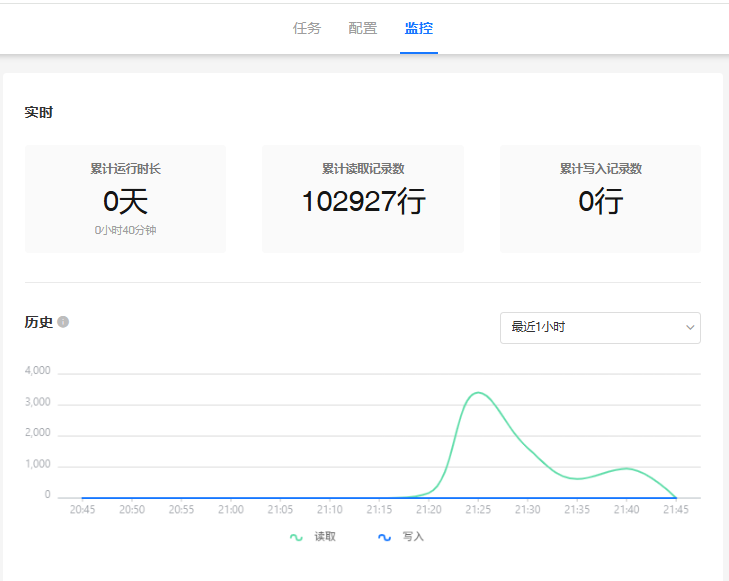Click the 20:45 x-axis time label

[82, 510]
